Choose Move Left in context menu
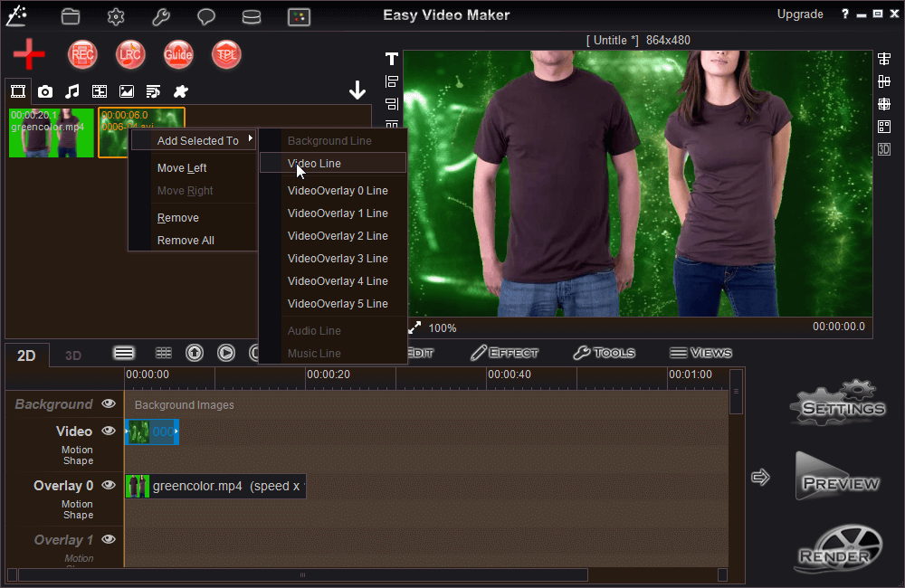The image size is (905, 588). (182, 168)
